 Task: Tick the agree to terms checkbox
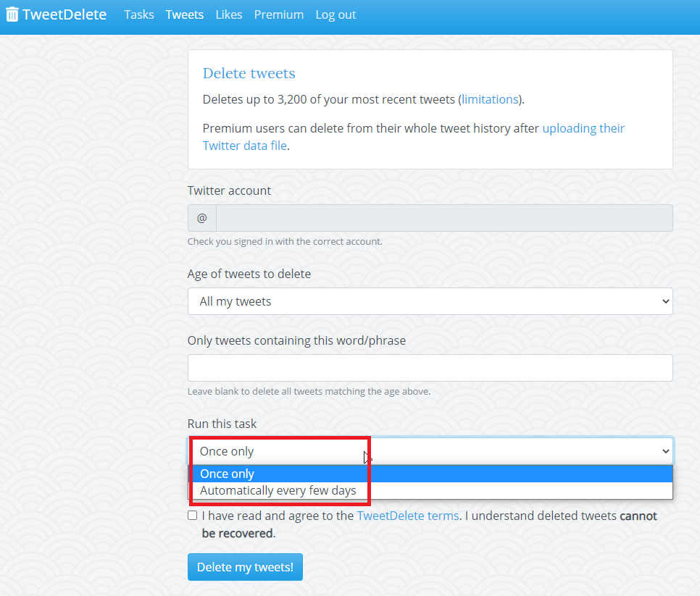(193, 516)
